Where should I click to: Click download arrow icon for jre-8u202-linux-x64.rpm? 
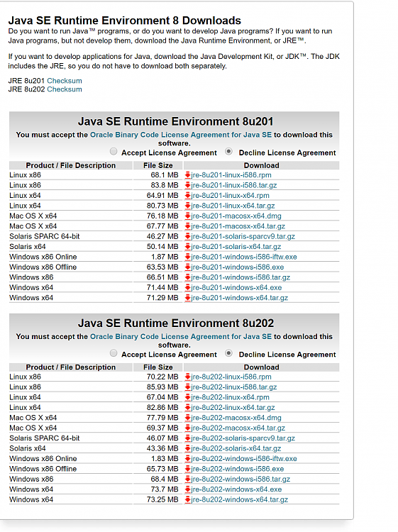pos(187,397)
